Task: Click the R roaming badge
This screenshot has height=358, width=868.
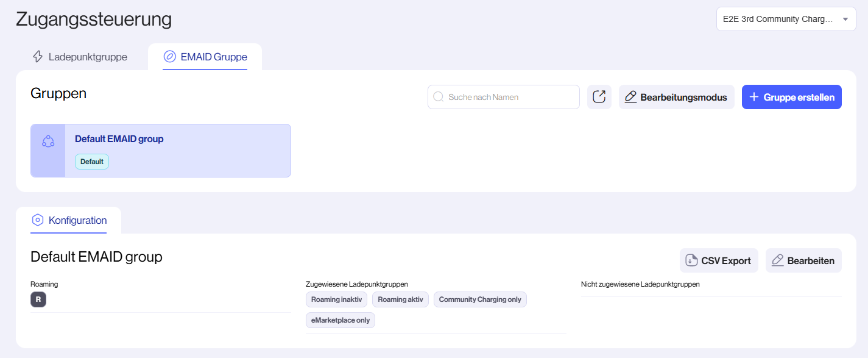Action: pyautogui.click(x=38, y=299)
